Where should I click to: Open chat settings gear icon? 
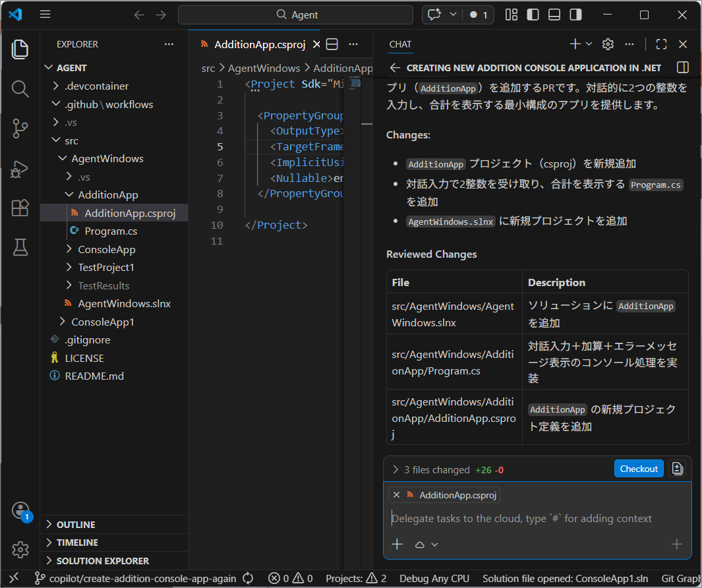pyautogui.click(x=608, y=44)
